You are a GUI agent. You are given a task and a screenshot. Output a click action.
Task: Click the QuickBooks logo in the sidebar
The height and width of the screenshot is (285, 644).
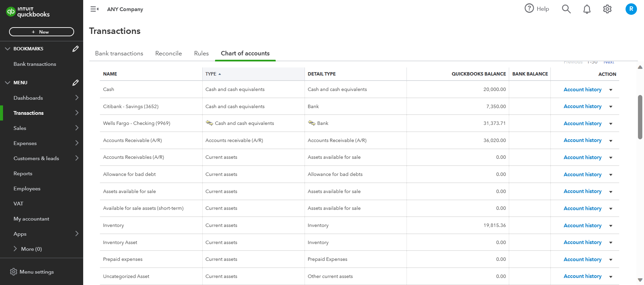point(28,12)
